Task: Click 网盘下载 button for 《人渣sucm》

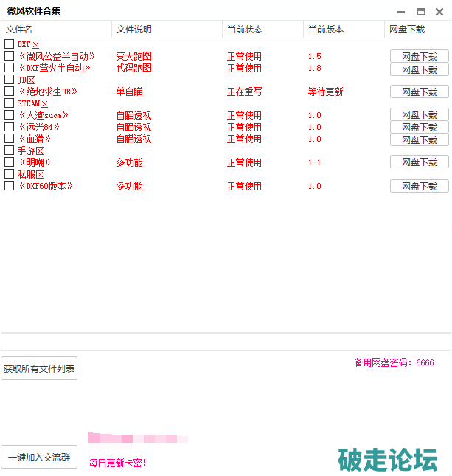Action: pos(419,115)
